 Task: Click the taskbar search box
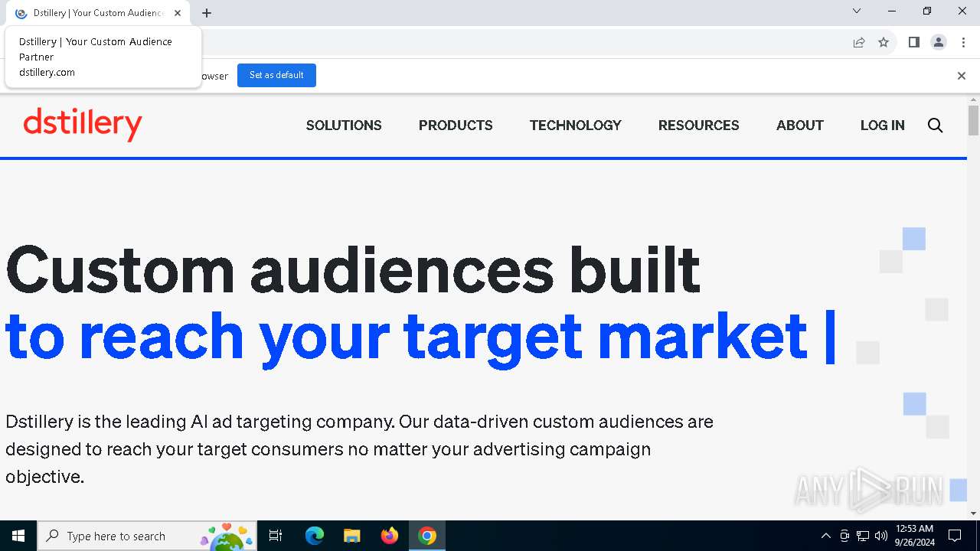point(146,536)
